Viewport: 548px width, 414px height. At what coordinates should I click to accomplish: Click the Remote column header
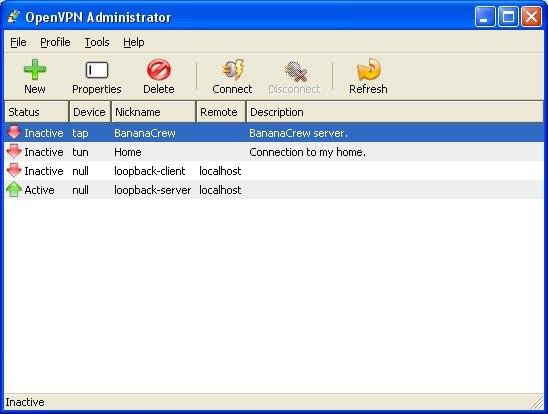pos(221,112)
